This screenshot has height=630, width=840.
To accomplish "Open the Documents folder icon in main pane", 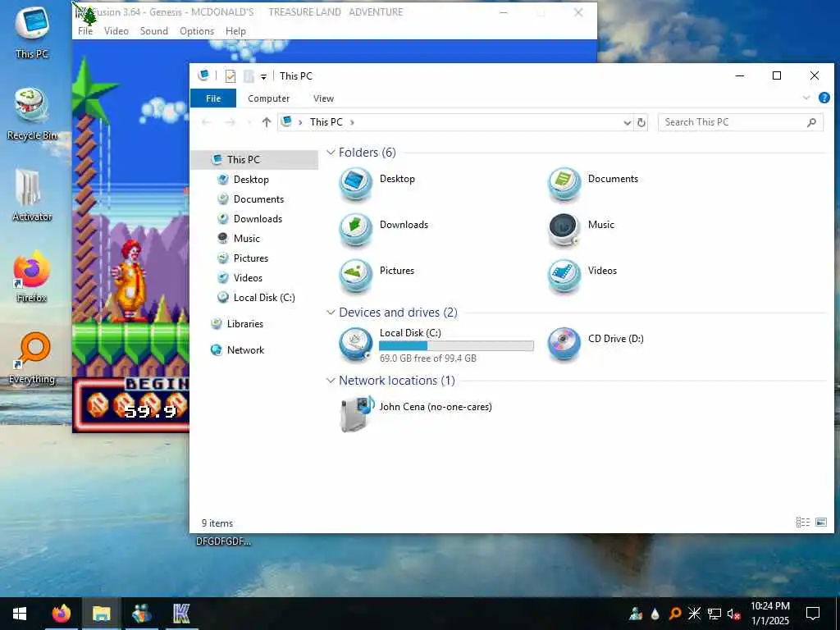I will 564,184.
